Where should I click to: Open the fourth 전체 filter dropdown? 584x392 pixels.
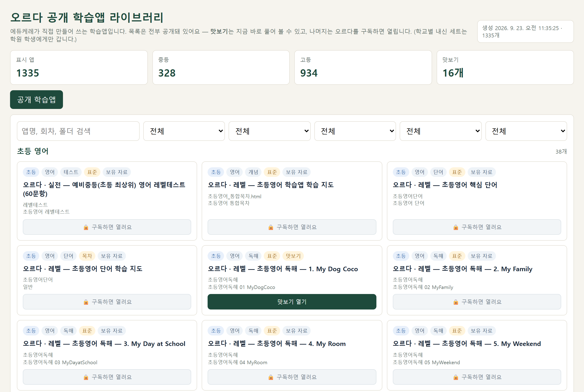pyautogui.click(x=441, y=131)
